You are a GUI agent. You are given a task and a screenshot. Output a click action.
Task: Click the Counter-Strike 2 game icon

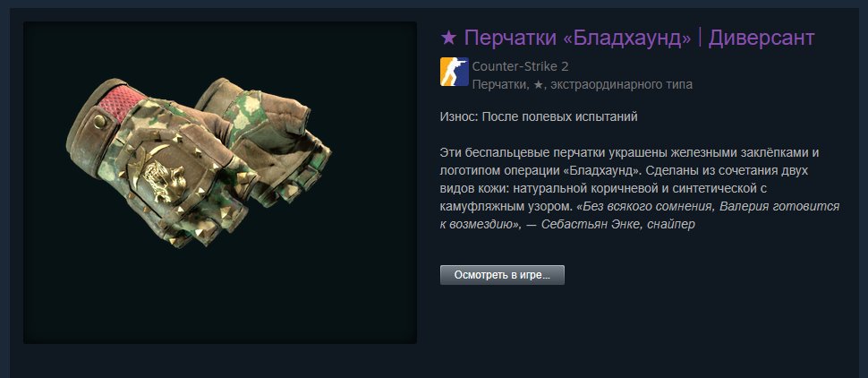[454, 72]
